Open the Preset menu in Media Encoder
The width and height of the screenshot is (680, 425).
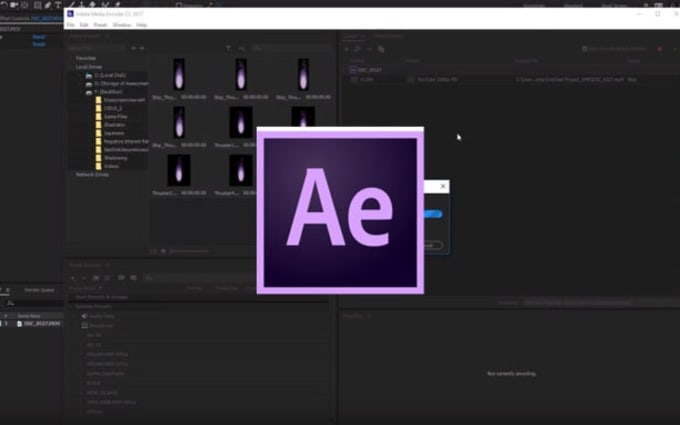[100, 25]
